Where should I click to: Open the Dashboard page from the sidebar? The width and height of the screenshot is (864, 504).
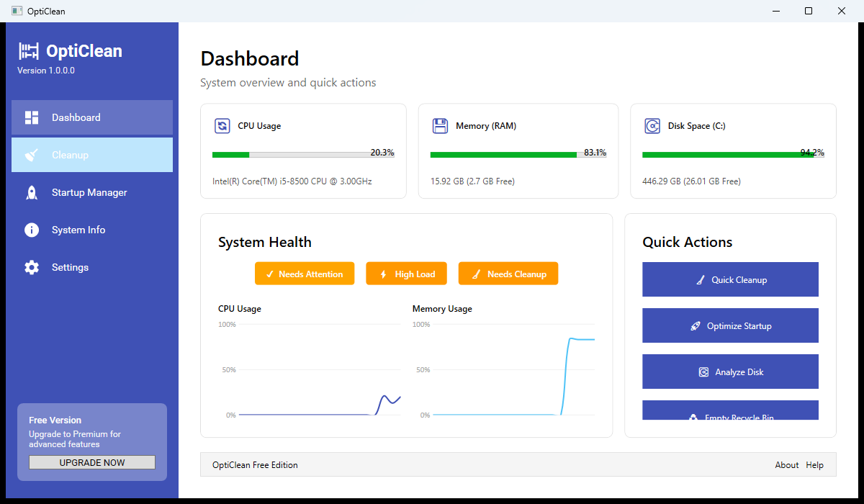92,117
